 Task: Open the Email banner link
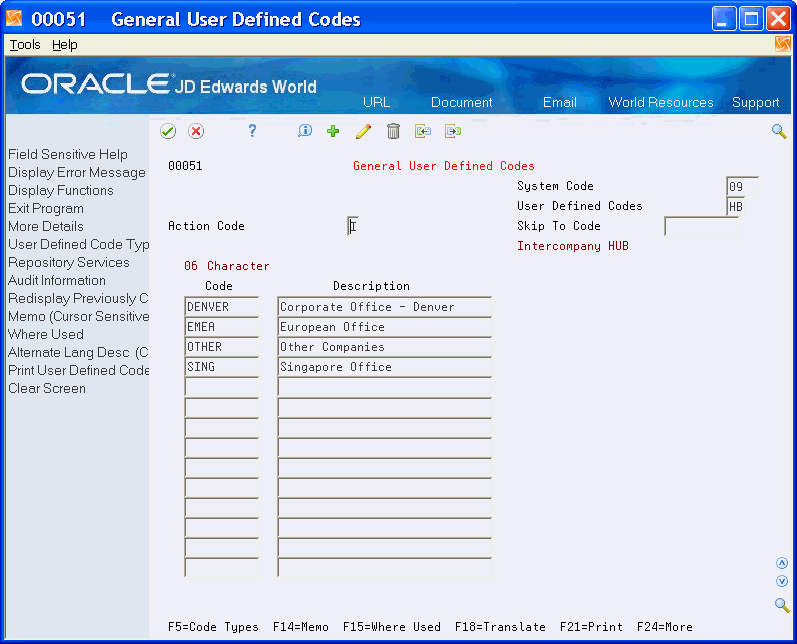click(x=560, y=102)
